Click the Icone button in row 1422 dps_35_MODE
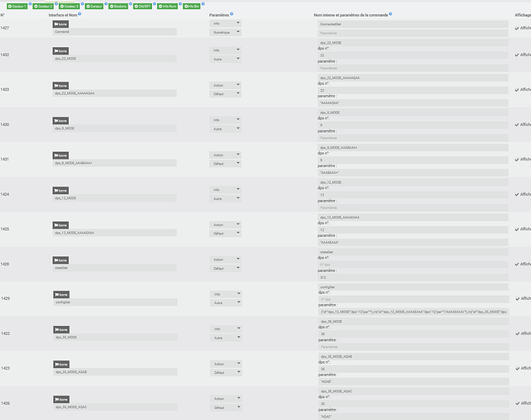This screenshot has width=531, height=420. [x=61, y=329]
